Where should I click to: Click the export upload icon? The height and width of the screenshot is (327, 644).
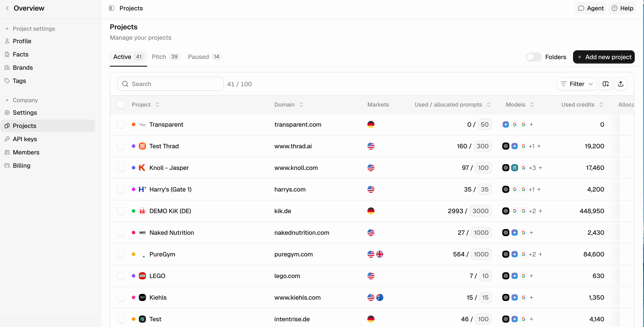[x=620, y=84]
